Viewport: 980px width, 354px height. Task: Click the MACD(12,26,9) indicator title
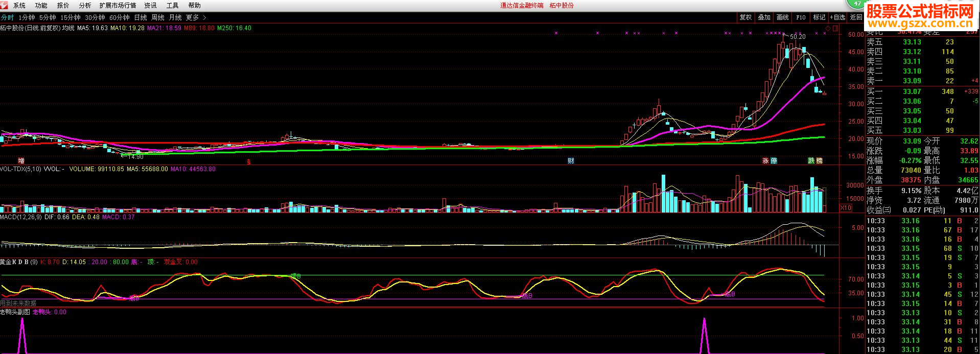[21, 217]
